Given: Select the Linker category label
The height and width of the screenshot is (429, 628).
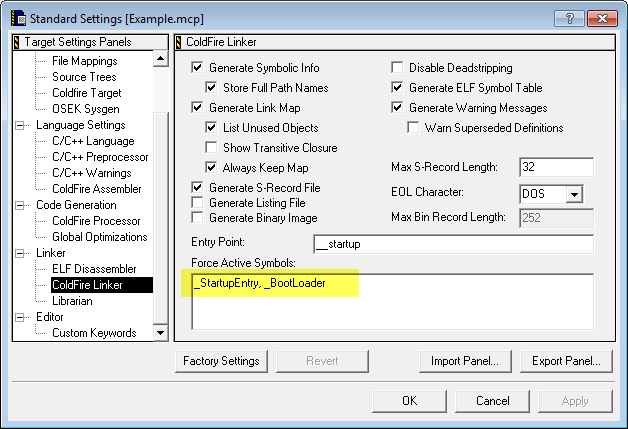Looking at the screenshot, I should pos(50,253).
